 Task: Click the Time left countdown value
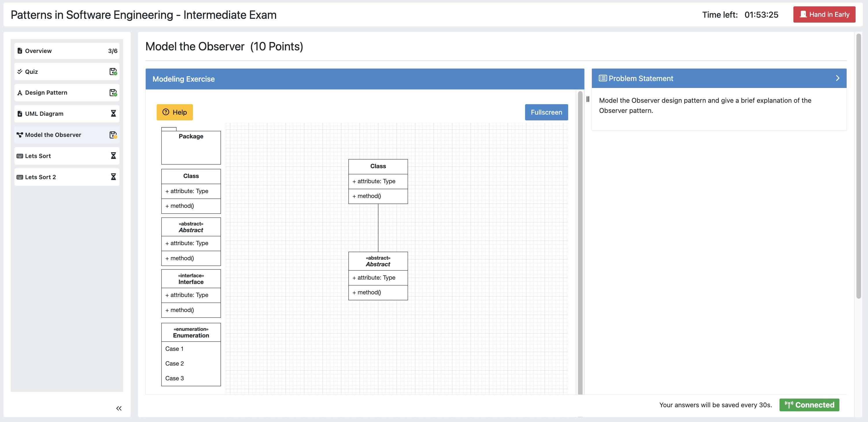(761, 15)
